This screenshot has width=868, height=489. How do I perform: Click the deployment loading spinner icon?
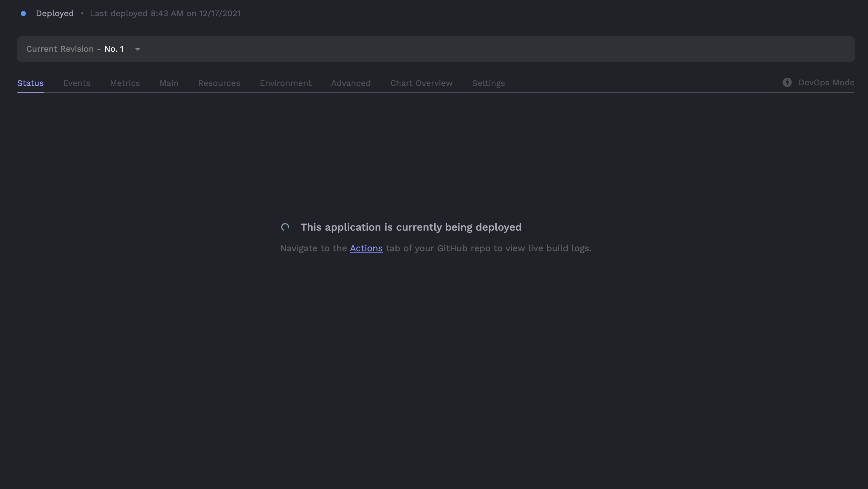pos(285,227)
